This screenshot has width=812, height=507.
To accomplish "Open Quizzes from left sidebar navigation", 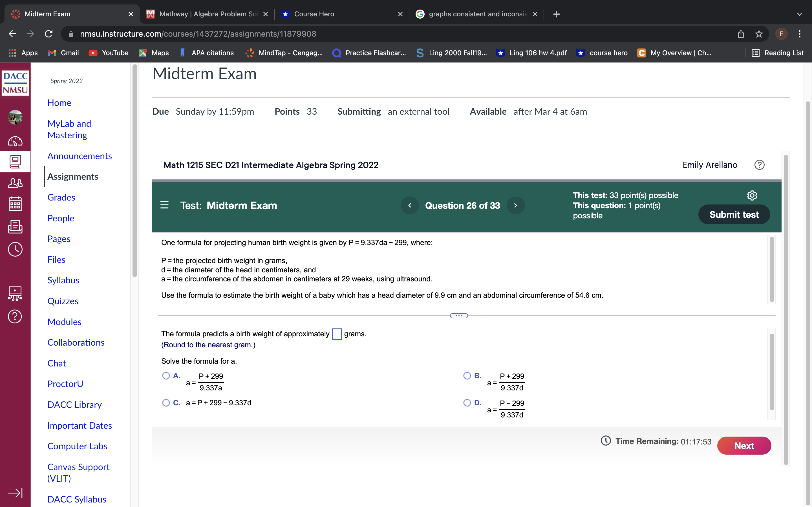I will (x=63, y=301).
